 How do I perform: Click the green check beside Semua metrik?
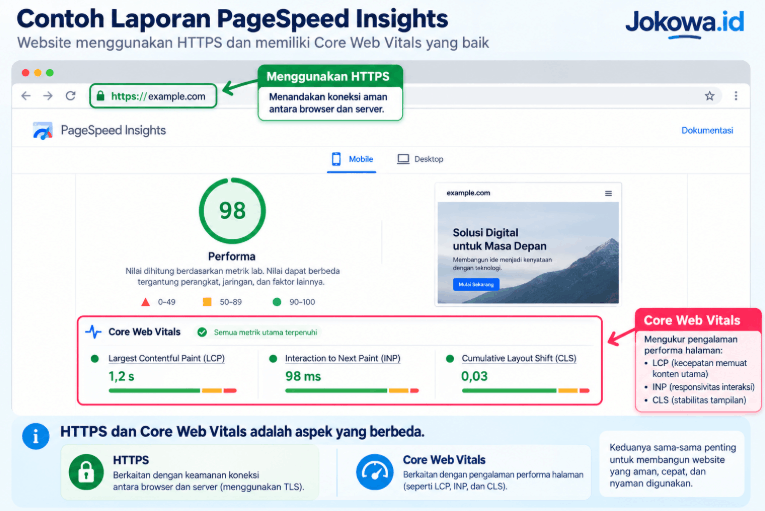click(202, 332)
